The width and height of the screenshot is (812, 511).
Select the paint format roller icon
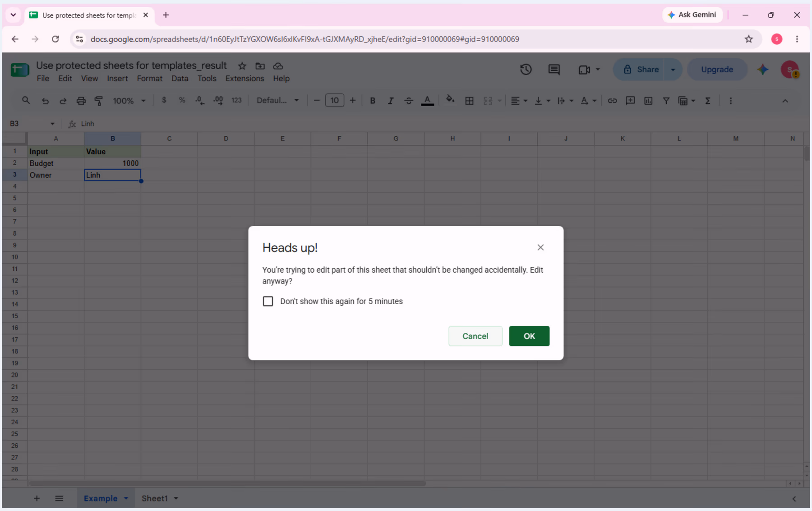99,101
